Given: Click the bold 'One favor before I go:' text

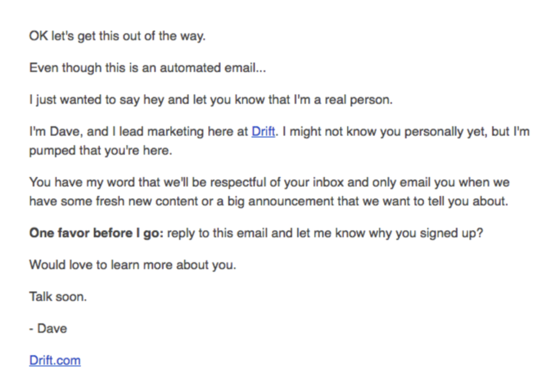Looking at the screenshot, I should coord(96,233).
